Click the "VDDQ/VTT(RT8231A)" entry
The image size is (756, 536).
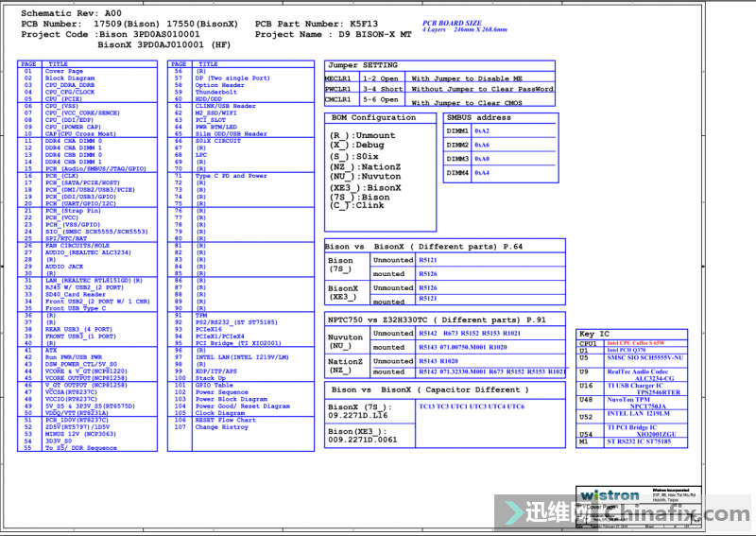(77, 413)
